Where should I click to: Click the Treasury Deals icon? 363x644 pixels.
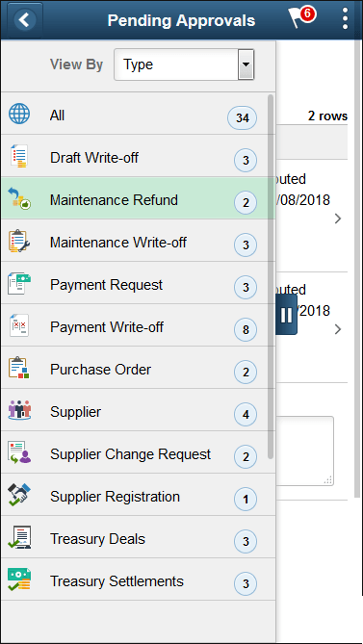tap(19, 537)
